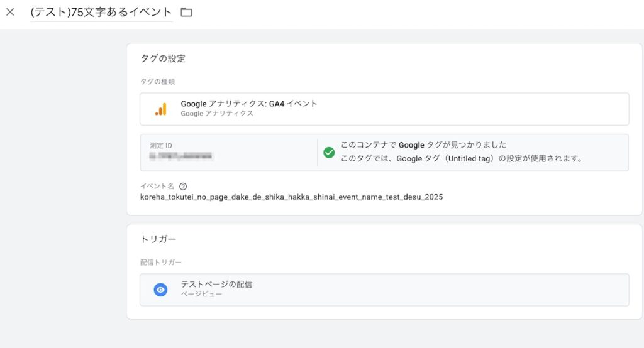Click the blue eye page view trigger icon

point(161,290)
